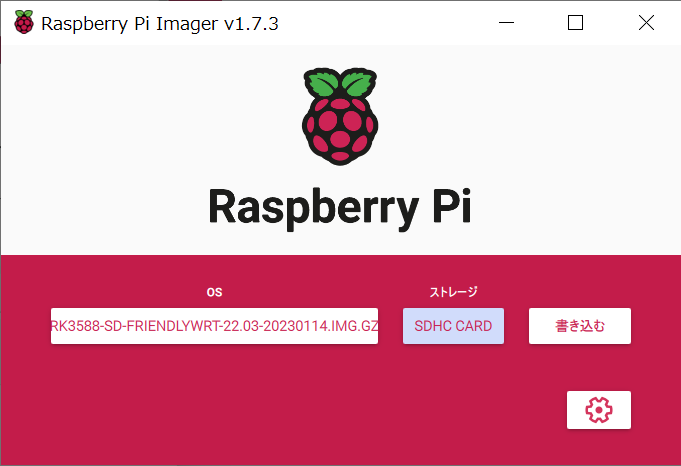
Task: Maximize the Raspberry Pi Imager window
Action: (575, 23)
